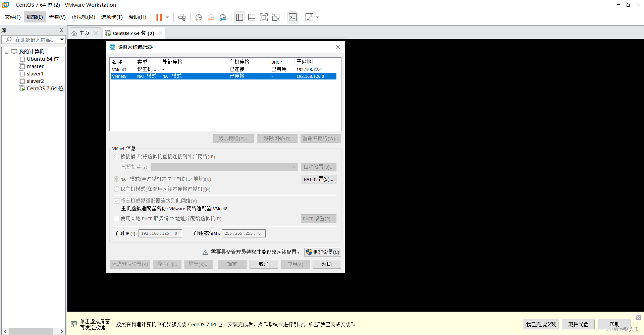644x335 pixels.
Task: Open the snapshot manager icon
Action: tap(223, 17)
